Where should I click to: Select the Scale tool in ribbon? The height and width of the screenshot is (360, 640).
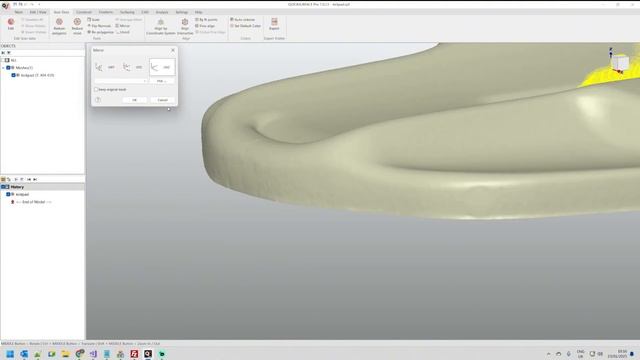93,20
